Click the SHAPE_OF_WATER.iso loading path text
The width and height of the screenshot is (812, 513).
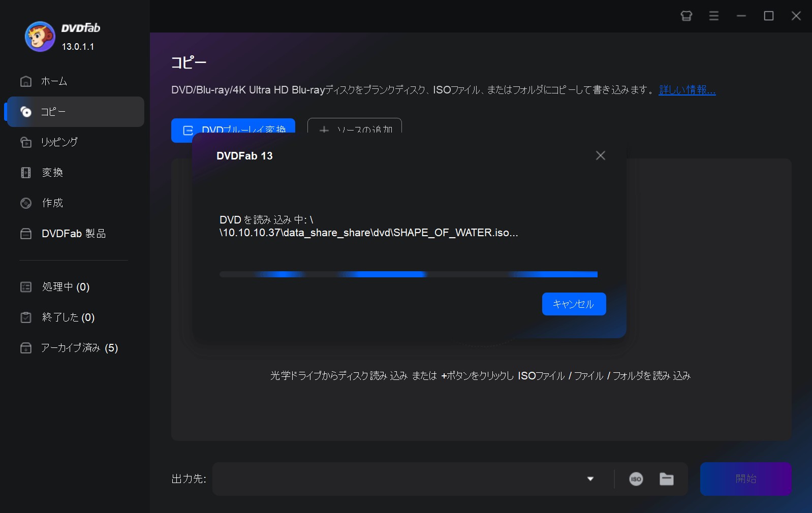point(369,226)
